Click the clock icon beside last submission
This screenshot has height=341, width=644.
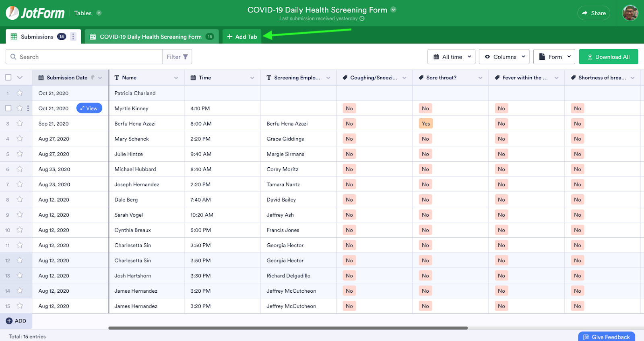(x=362, y=18)
